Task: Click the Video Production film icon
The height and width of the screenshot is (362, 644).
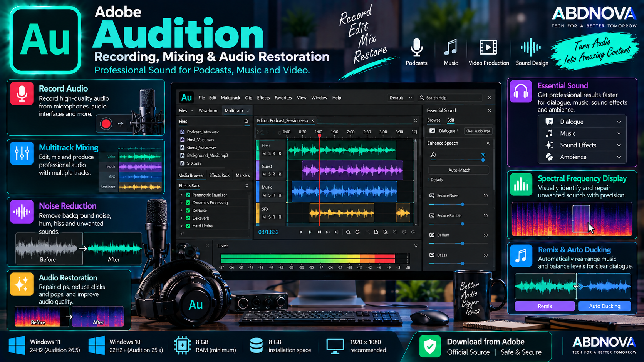Action: 488,48
